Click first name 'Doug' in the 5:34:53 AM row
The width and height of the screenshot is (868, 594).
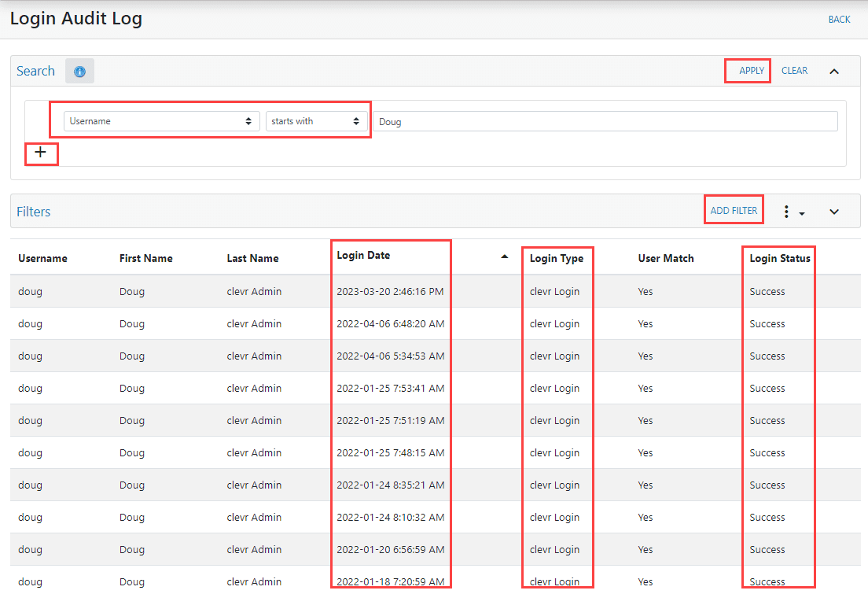(x=132, y=356)
